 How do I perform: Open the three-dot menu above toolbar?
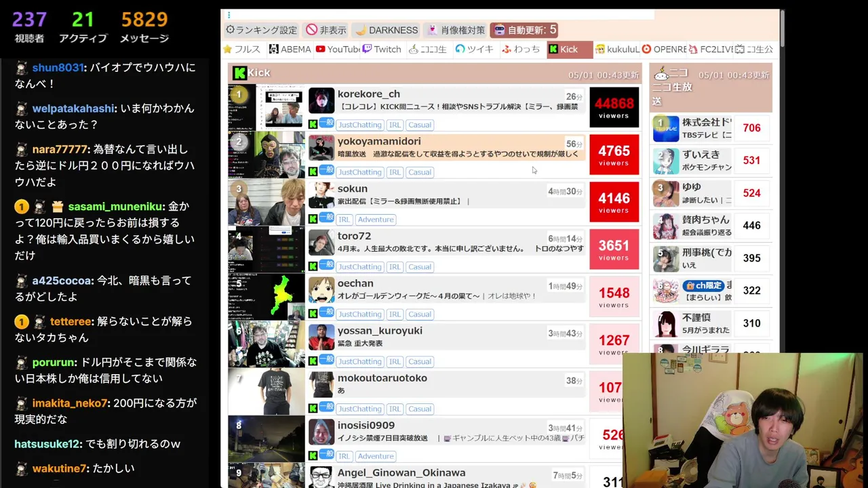point(229,15)
